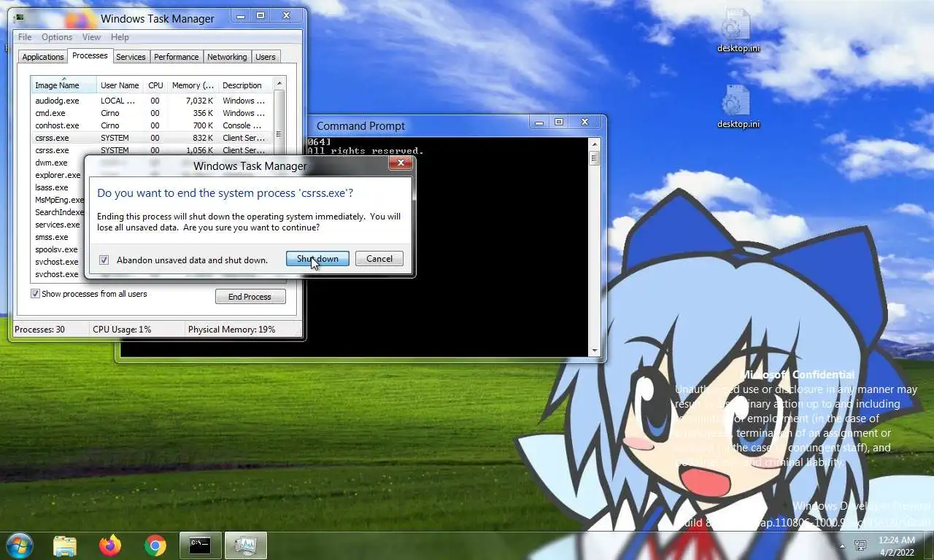Click the Command Prompt scrollbar up arrow
Image resolution: width=934 pixels, height=560 pixels.
[595, 144]
